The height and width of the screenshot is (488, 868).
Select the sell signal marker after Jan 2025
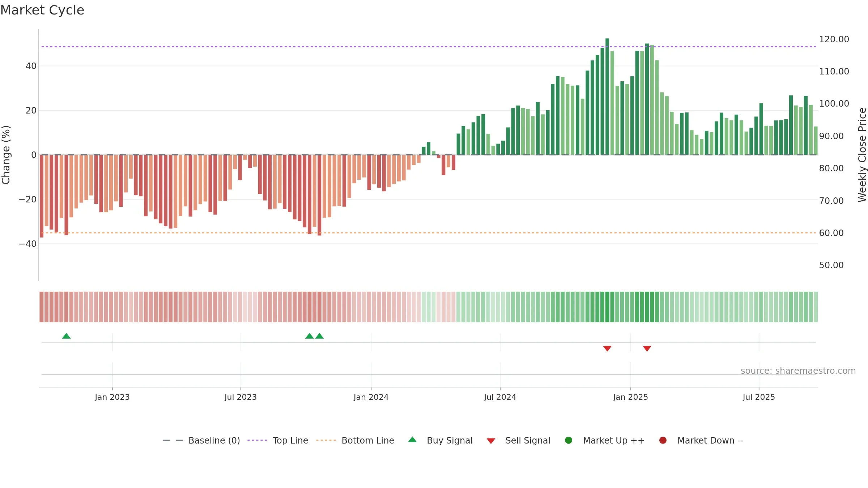647,348
